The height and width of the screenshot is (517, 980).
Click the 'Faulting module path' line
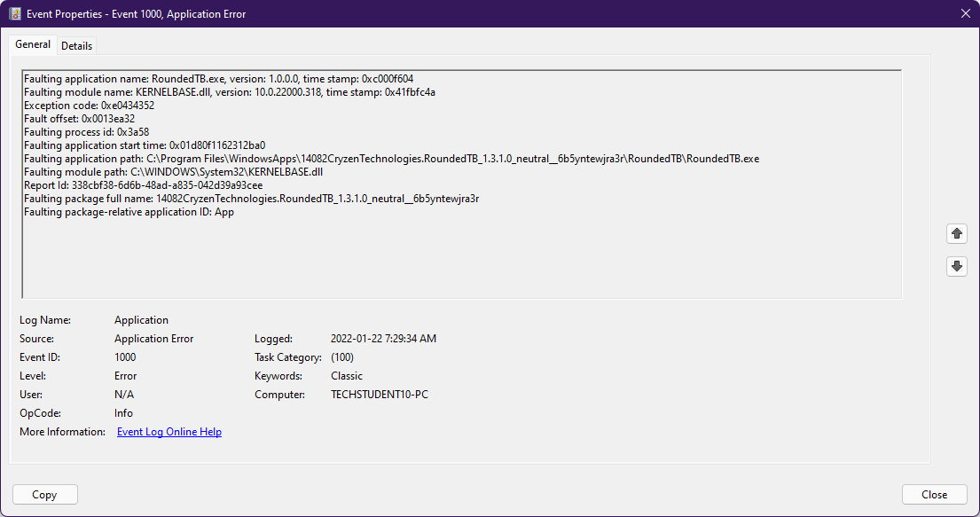point(173,172)
